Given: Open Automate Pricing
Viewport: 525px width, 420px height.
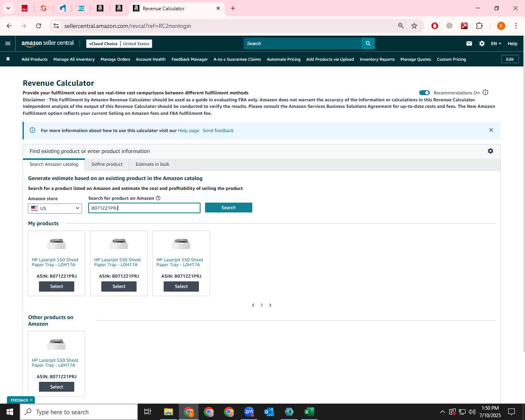Looking at the screenshot, I should click(x=283, y=59).
